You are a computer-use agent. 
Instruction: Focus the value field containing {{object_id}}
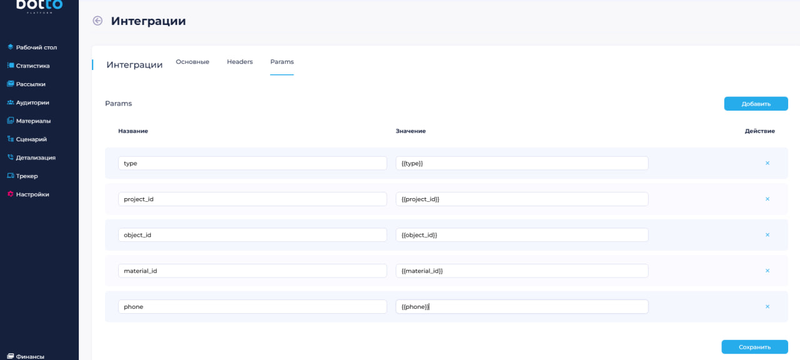(x=522, y=235)
